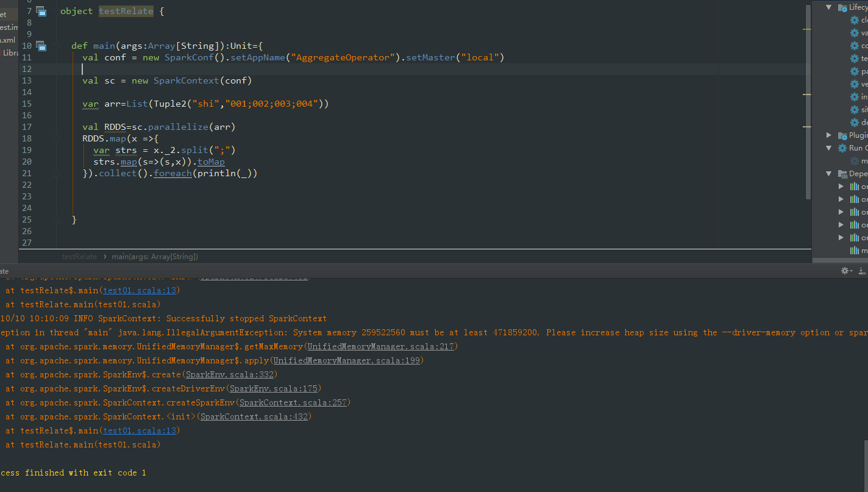Fold the RDDS.map block at line 18
Viewport: 868px width, 492px height.
pyautogui.click(x=56, y=138)
